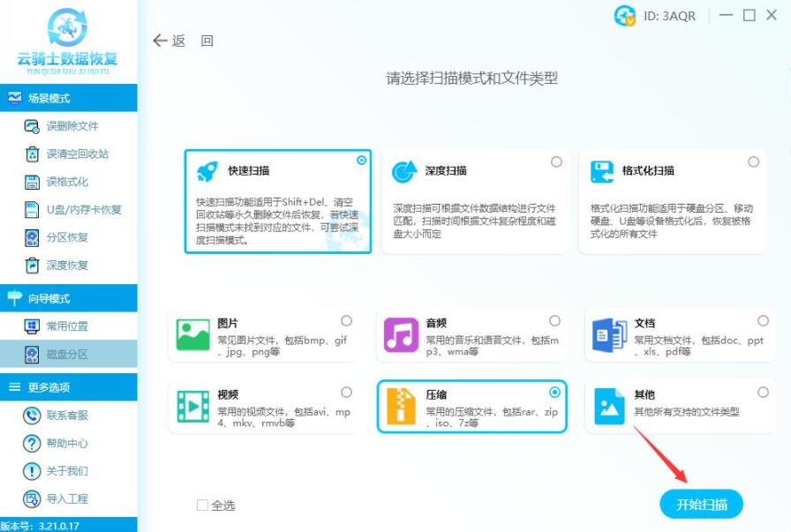Click the exclamation icon for 关于我们

32,471
